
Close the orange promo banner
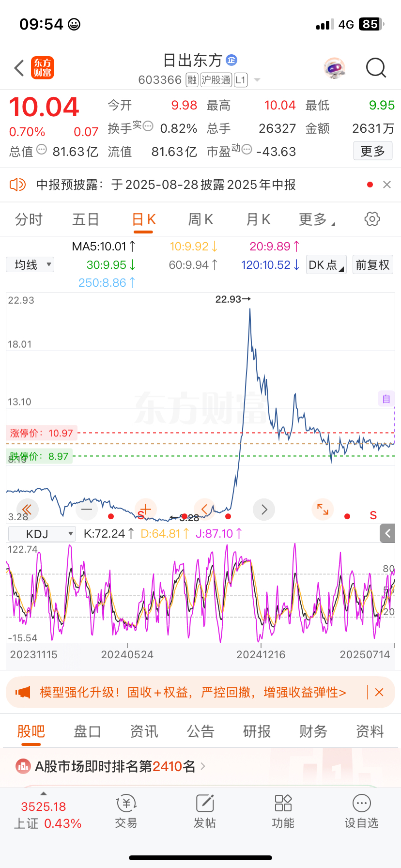pos(379,692)
